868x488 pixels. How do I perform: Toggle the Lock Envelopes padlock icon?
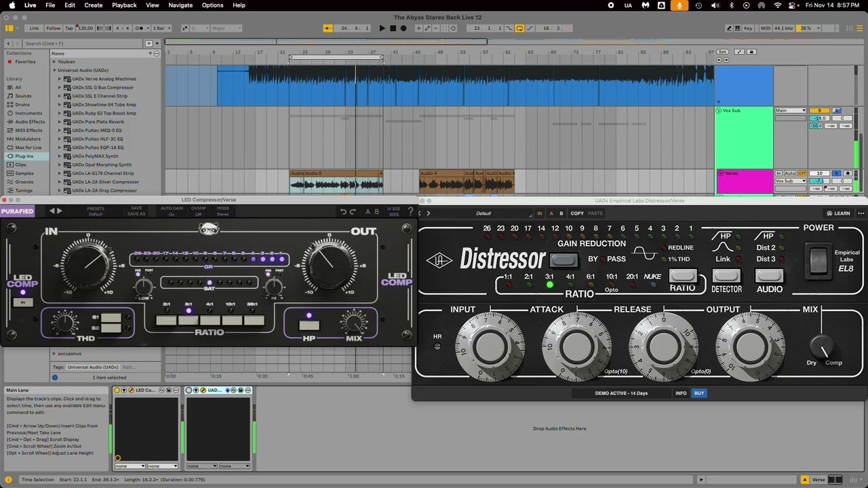click(751, 52)
